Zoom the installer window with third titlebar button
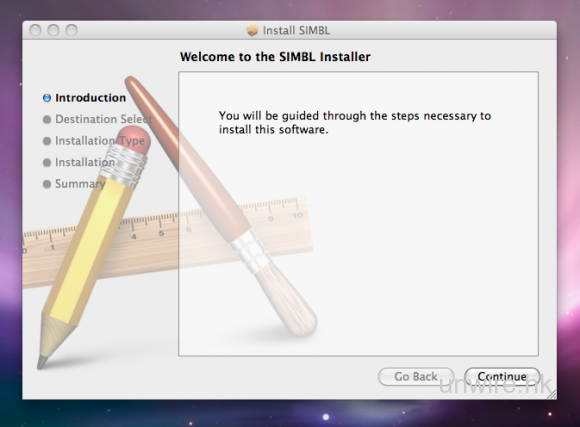 pyautogui.click(x=71, y=30)
